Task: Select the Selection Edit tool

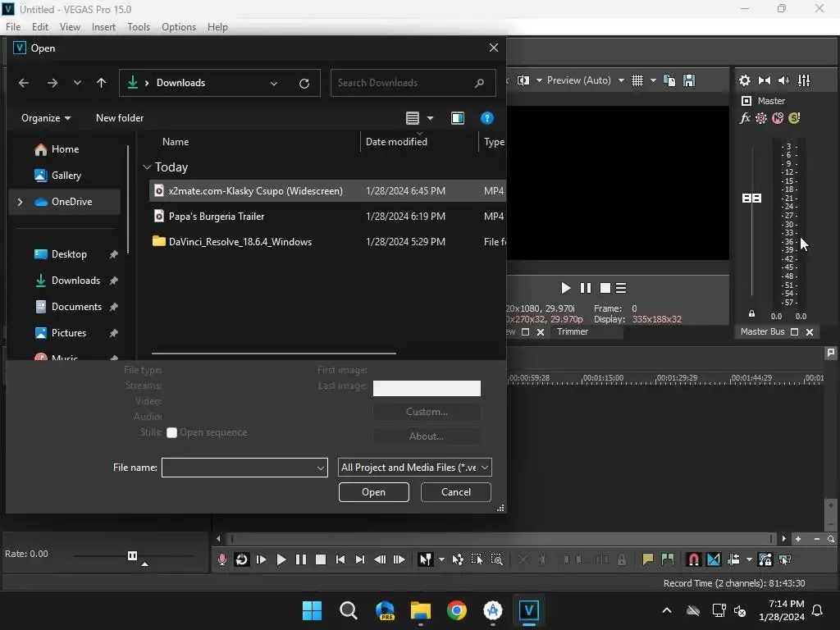Action: coord(477,559)
